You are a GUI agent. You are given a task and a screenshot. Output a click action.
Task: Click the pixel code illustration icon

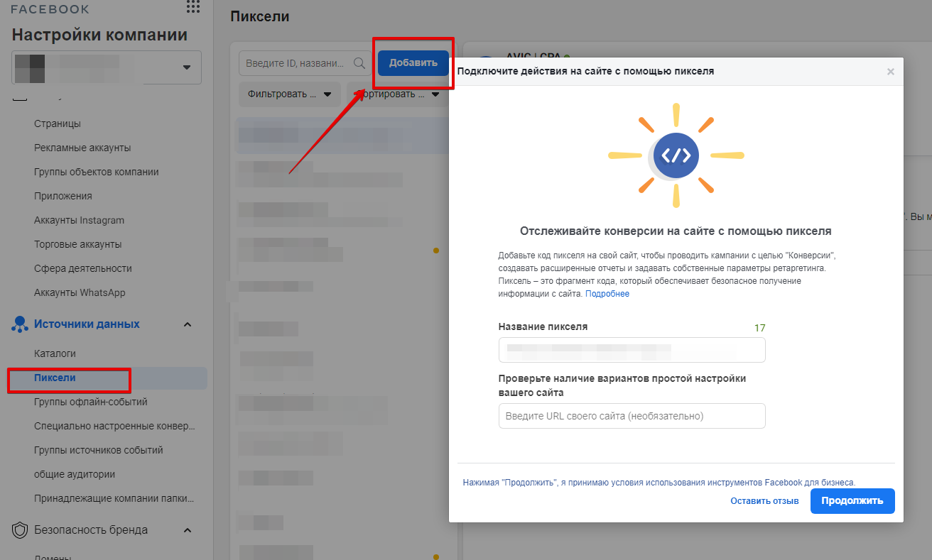pos(676,155)
